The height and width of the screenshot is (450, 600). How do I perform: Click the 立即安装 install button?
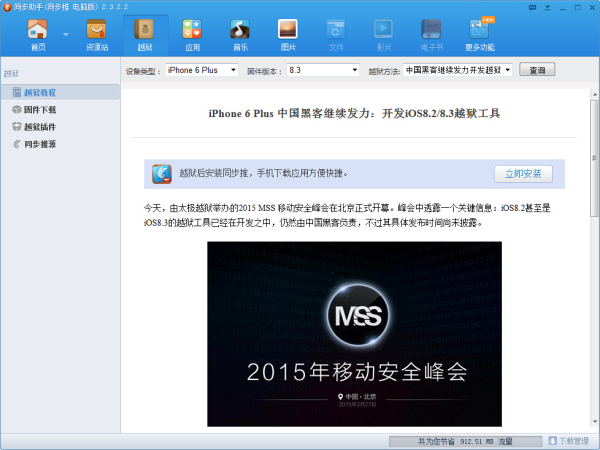[523, 174]
